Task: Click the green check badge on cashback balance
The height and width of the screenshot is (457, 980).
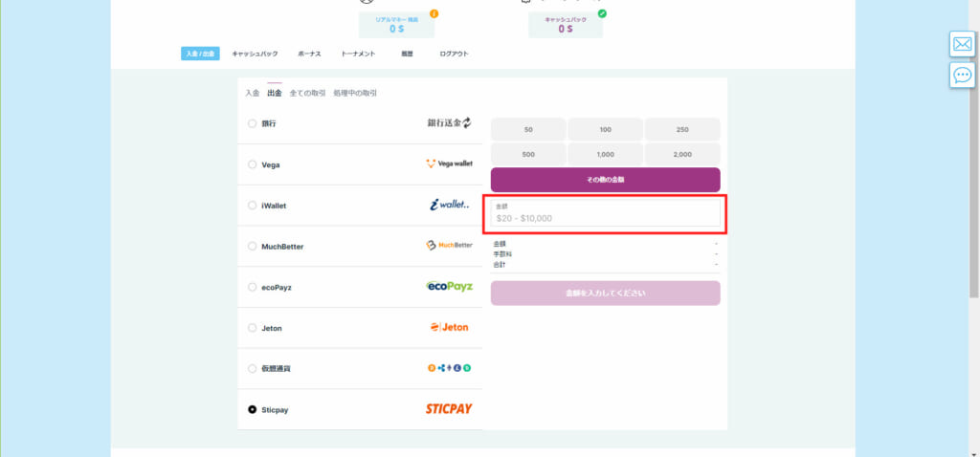Action: tap(602, 13)
